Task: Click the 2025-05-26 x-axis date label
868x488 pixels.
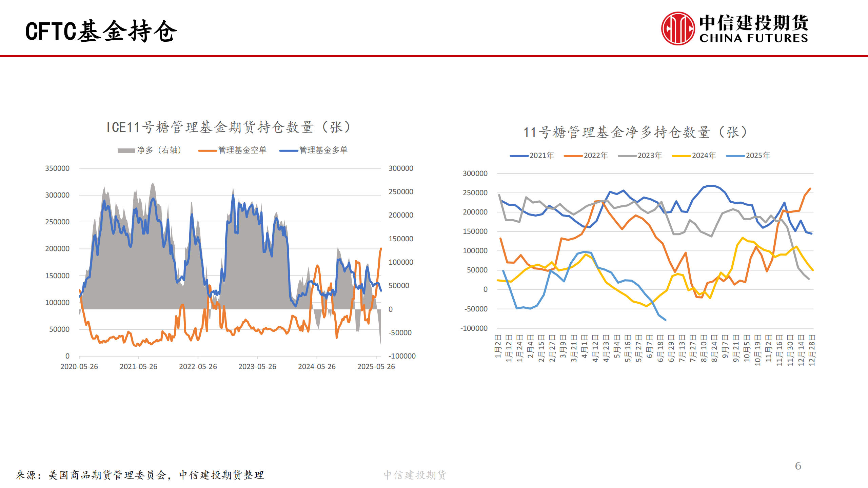Action: pyautogui.click(x=376, y=367)
